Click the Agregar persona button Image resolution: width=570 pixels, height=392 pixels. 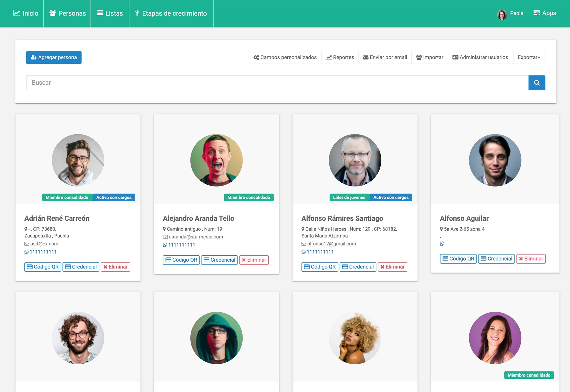pos(54,57)
